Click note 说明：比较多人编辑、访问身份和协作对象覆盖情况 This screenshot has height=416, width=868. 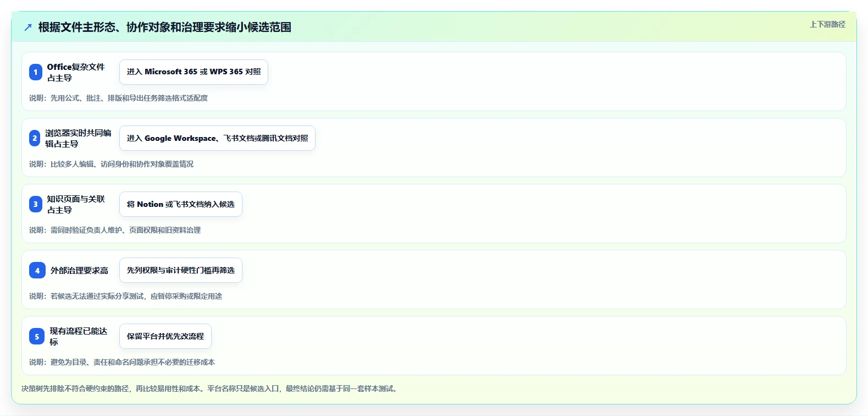[111, 164]
